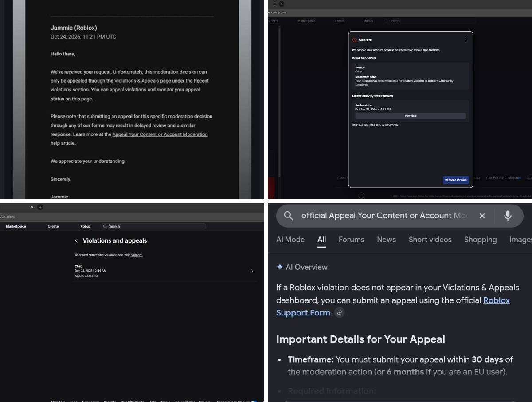Visit the Support link on Violations page
Viewport: 532px width, 402px height.
(136, 255)
